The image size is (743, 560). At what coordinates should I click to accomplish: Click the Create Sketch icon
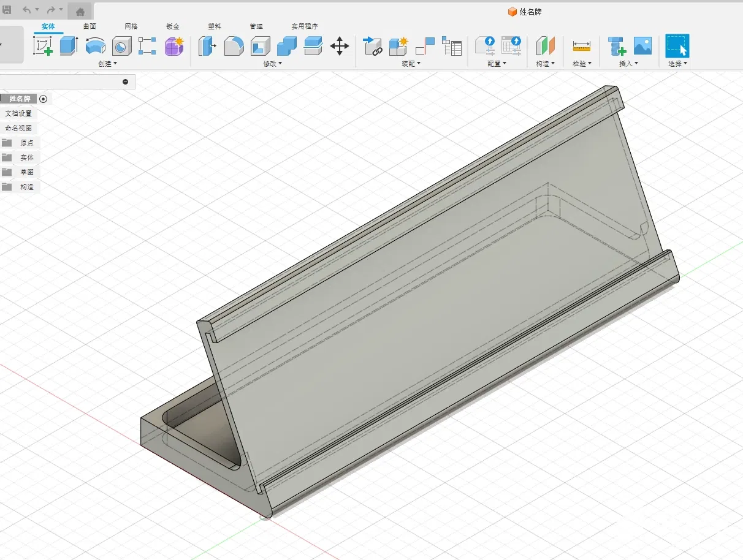[43, 46]
